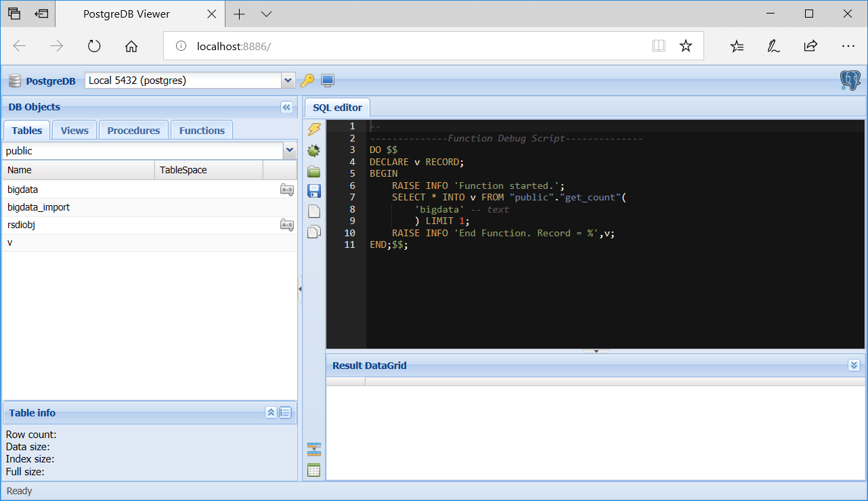The height and width of the screenshot is (501, 868).
Task: Open a new browser tab with plus
Action: pyautogui.click(x=239, y=14)
